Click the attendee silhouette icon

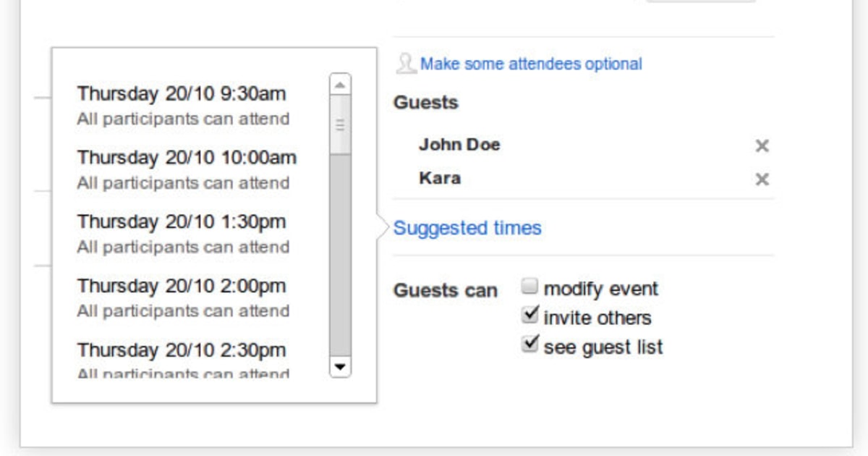404,64
